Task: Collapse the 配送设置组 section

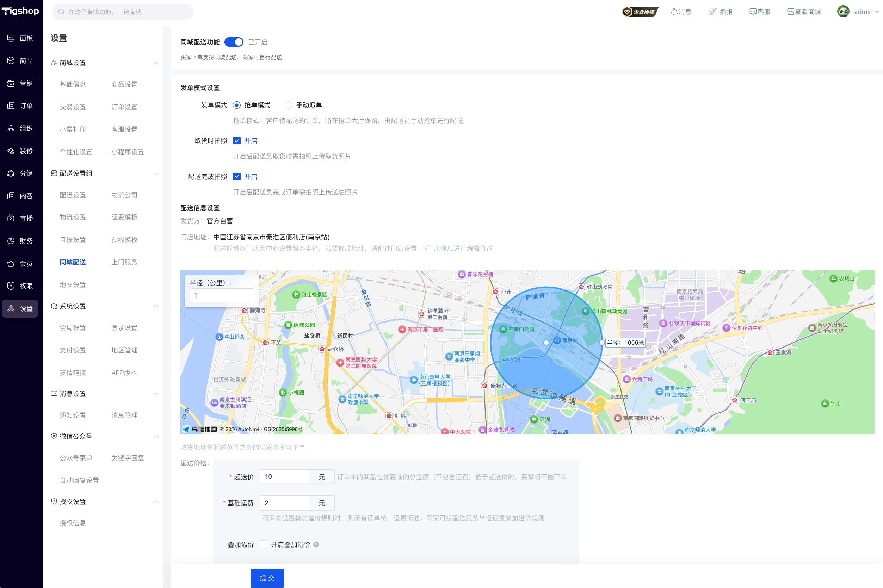Action: tap(156, 173)
